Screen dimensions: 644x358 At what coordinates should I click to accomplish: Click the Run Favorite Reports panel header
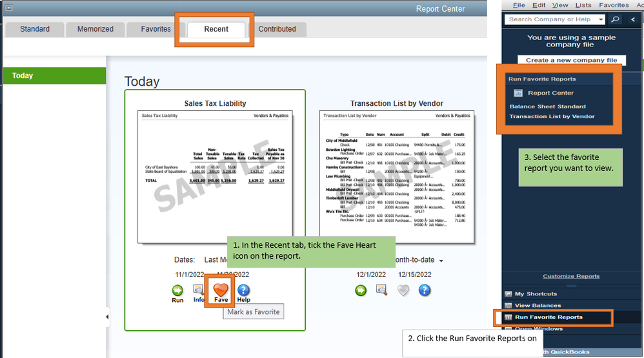[x=542, y=79]
